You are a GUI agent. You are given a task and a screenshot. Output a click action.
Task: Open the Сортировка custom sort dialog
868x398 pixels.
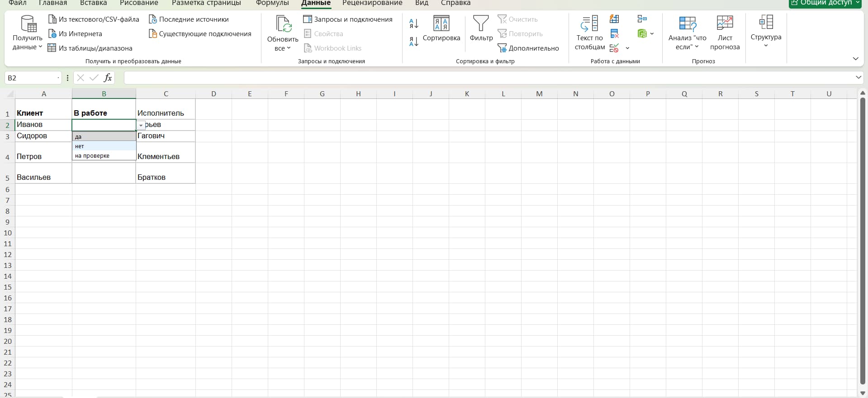tap(441, 28)
